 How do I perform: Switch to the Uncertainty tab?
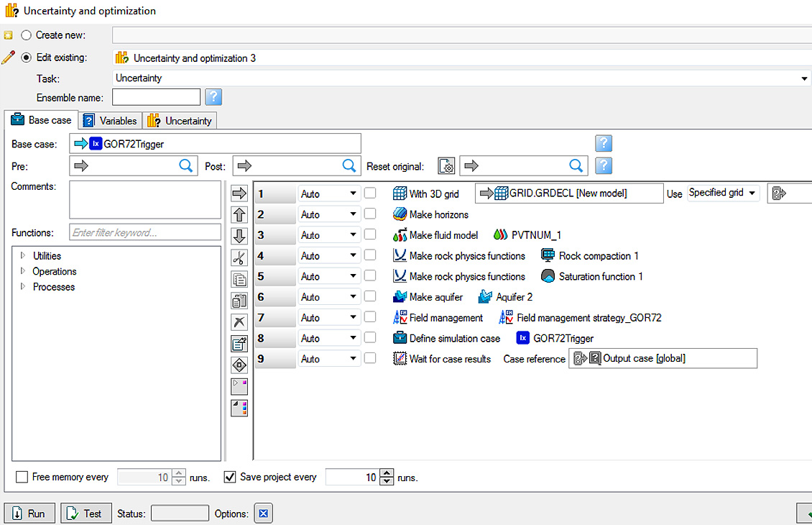coord(180,121)
